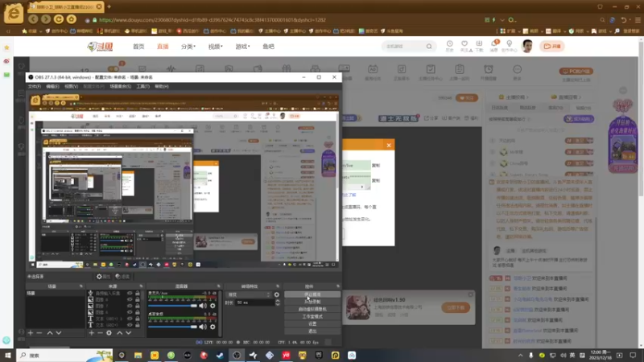Click the Douyu logo in the browser
Screen dimensions: 644x362
pyautogui.click(x=100, y=47)
